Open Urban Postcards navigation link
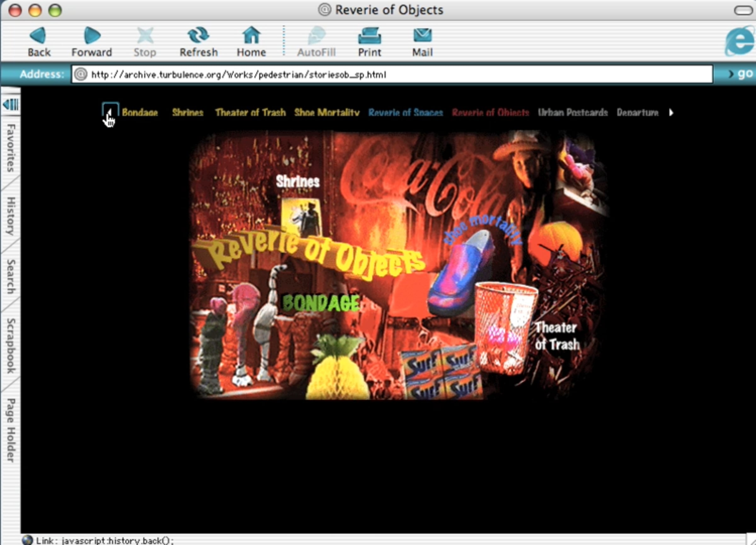 point(573,113)
